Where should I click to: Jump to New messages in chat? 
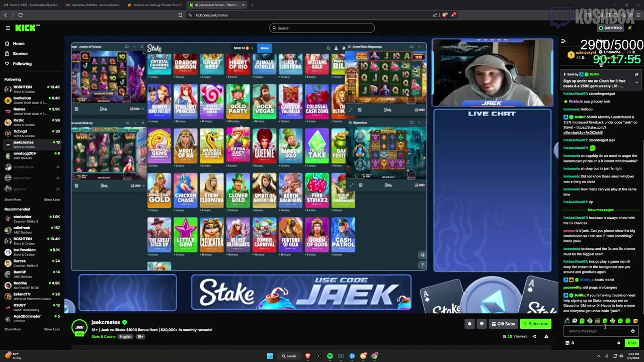tap(600, 210)
